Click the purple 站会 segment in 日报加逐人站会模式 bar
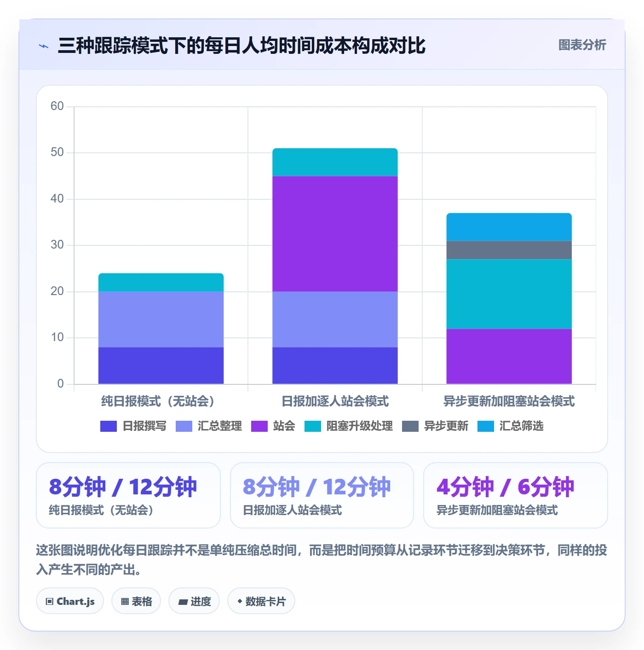 point(335,234)
